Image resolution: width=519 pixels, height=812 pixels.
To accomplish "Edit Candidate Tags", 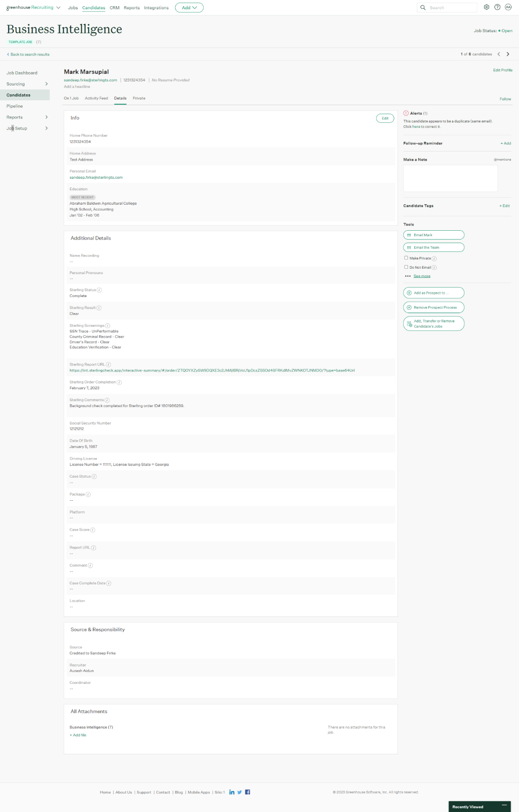I will coord(504,206).
